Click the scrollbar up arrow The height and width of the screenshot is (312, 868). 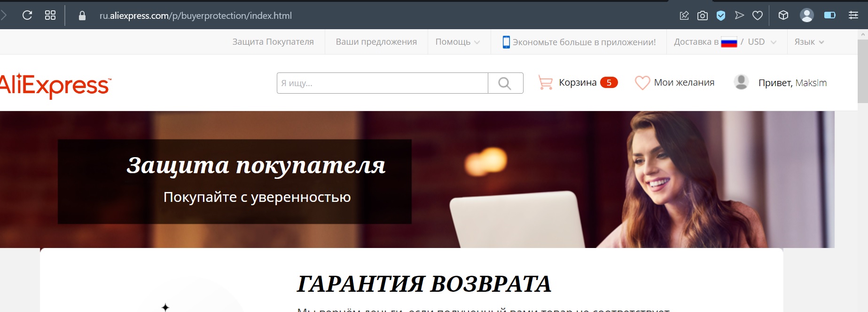point(863,34)
